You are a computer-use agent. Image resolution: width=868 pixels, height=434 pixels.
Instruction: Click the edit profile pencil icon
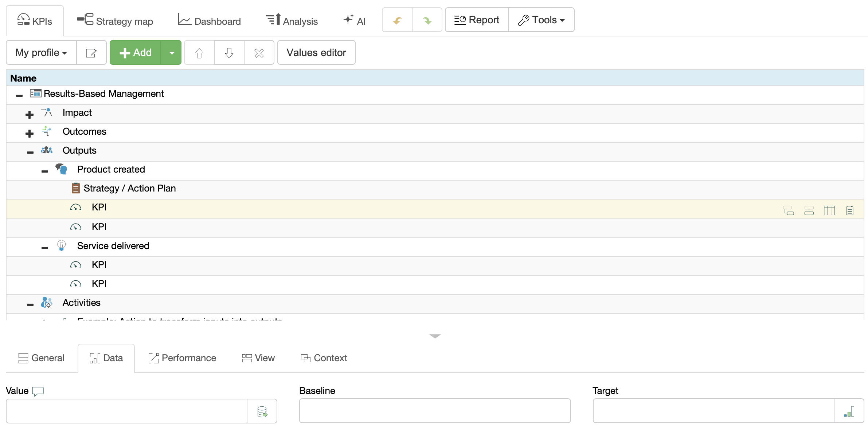click(91, 53)
